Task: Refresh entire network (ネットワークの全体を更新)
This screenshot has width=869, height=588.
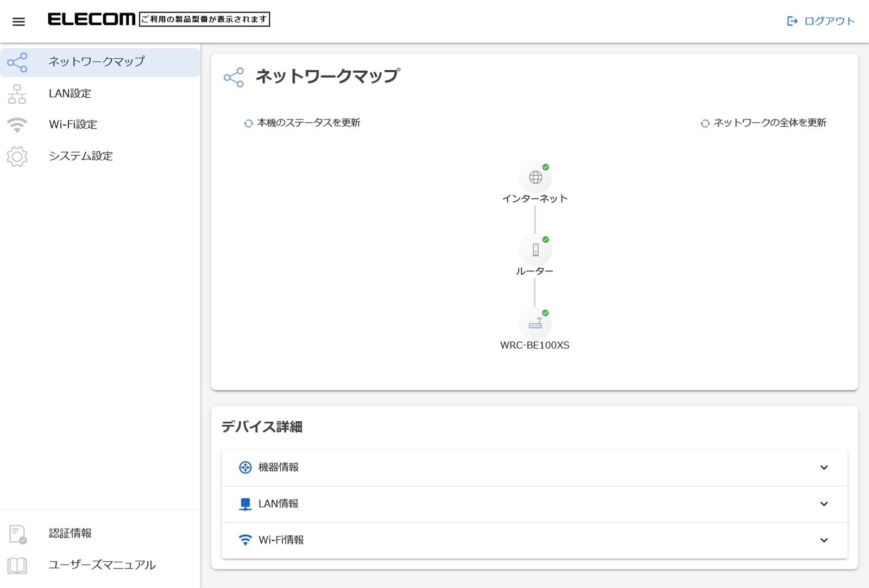Action: (x=764, y=123)
